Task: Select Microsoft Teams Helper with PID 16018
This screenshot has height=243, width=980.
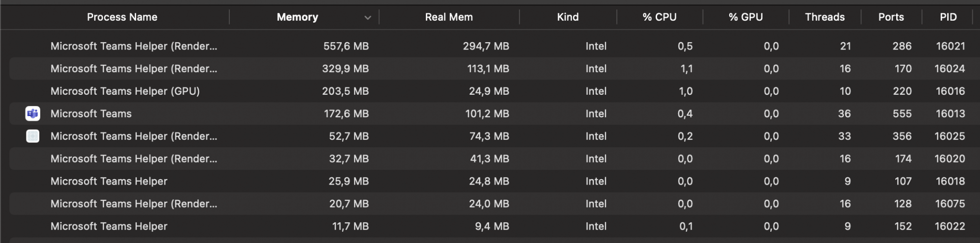Action: coord(109,182)
